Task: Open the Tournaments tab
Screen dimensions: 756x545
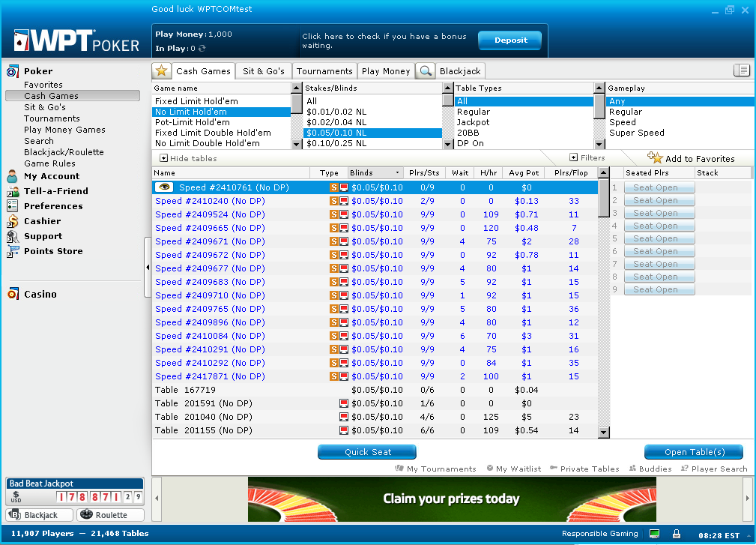Action: [324, 71]
